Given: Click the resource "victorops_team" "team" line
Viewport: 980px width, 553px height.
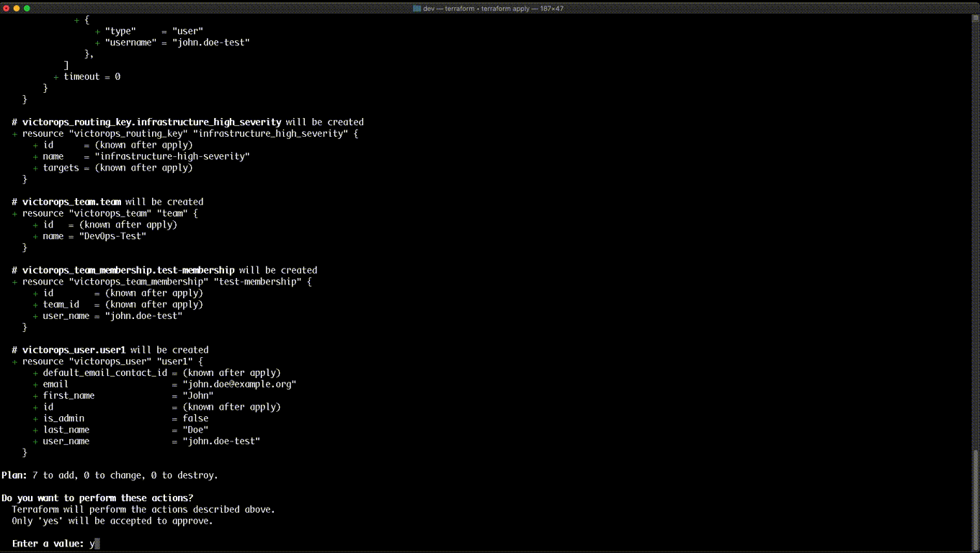Looking at the screenshot, I should (x=104, y=213).
